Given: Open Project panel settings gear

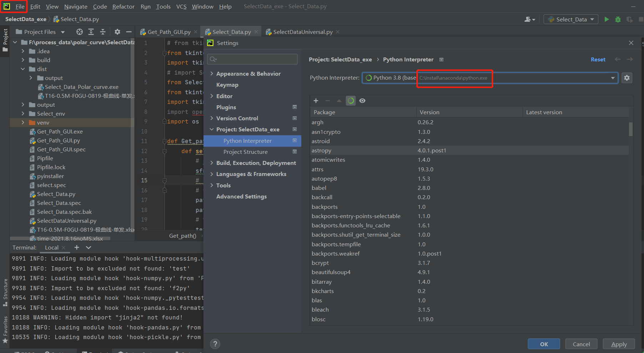Looking at the screenshot, I should click(x=117, y=32).
